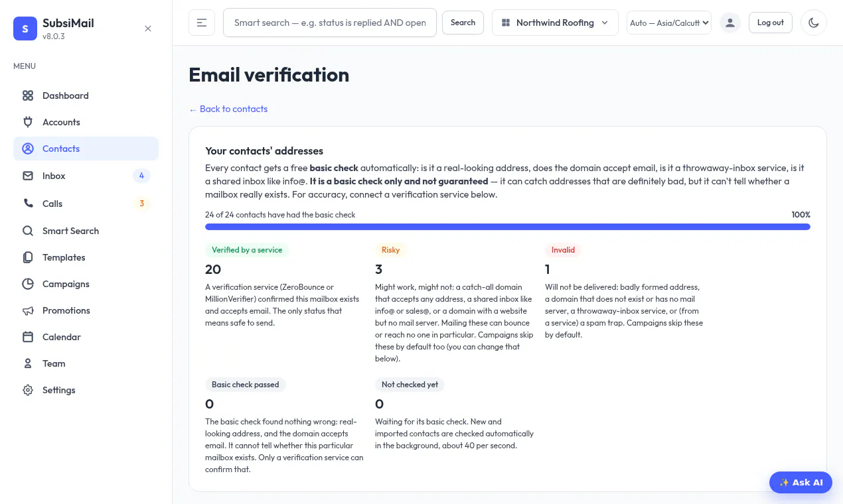Toggle the sidebar hamburger menu button
This screenshot has height=504, width=843.
[x=202, y=23]
